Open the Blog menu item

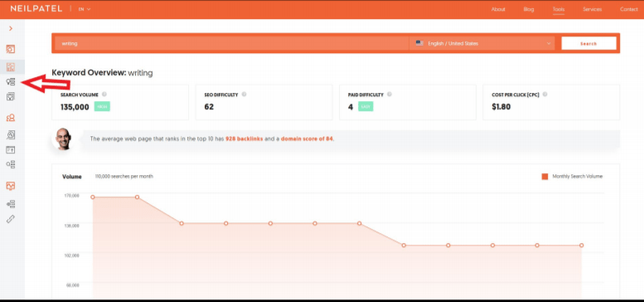tap(529, 9)
